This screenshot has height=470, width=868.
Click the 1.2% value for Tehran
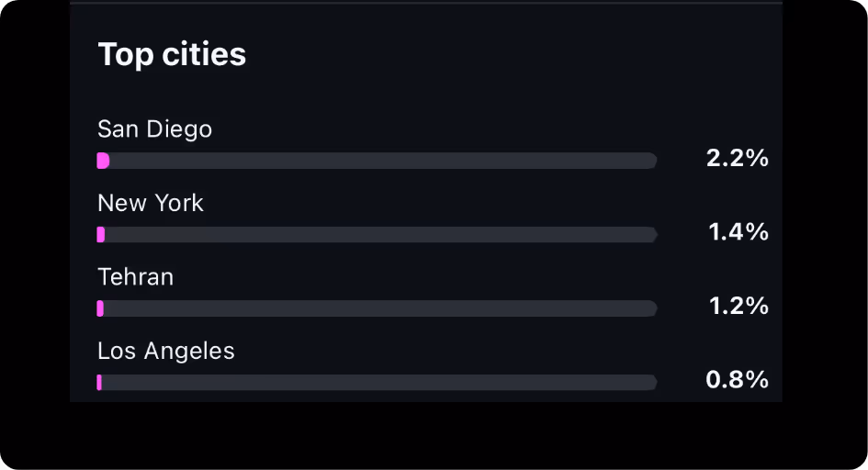(738, 306)
